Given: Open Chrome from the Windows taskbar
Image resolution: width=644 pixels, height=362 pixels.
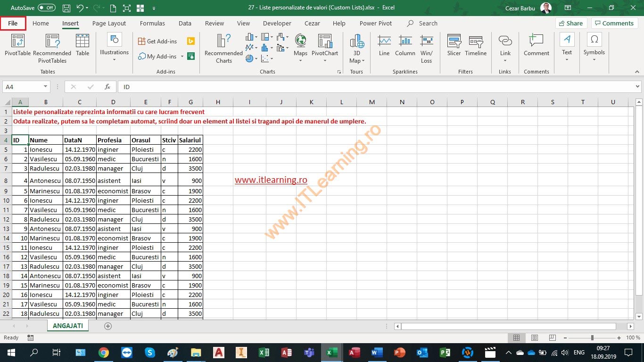Looking at the screenshot, I should point(104,352).
